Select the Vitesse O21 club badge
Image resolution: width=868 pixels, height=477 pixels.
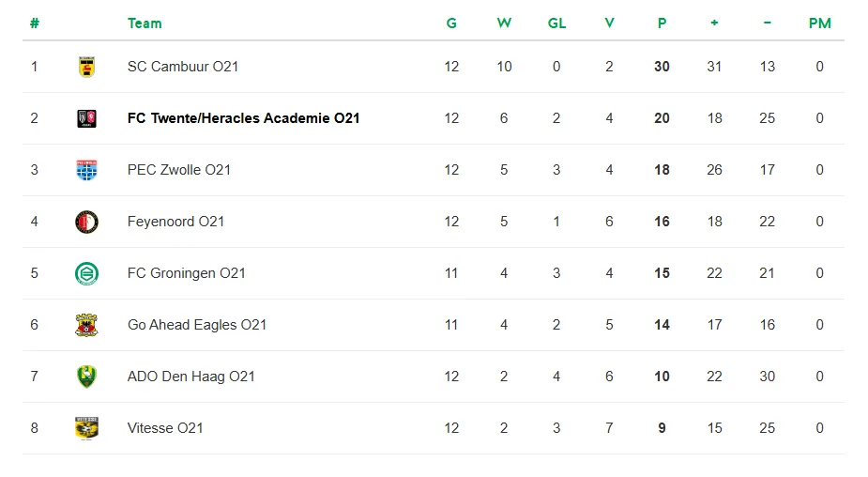click(x=86, y=427)
